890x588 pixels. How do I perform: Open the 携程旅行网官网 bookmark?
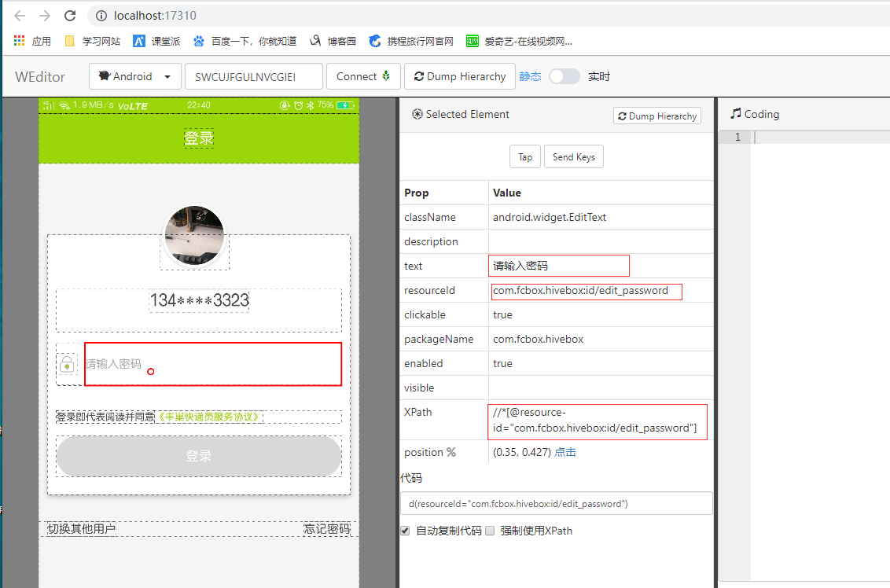[x=411, y=41]
